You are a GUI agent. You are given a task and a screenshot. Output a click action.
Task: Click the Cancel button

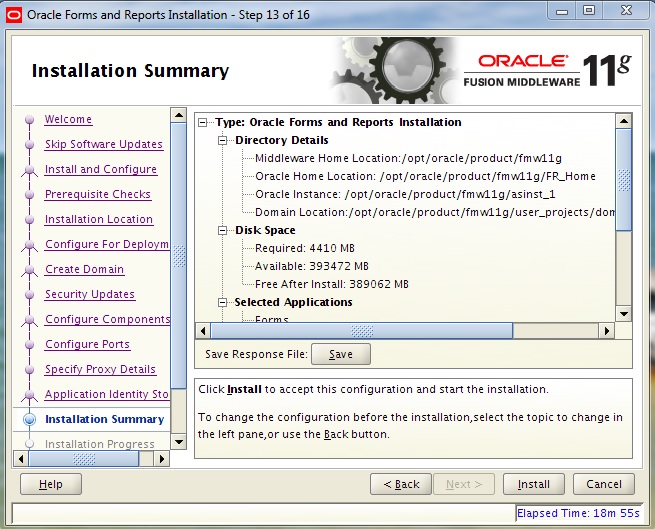click(604, 484)
